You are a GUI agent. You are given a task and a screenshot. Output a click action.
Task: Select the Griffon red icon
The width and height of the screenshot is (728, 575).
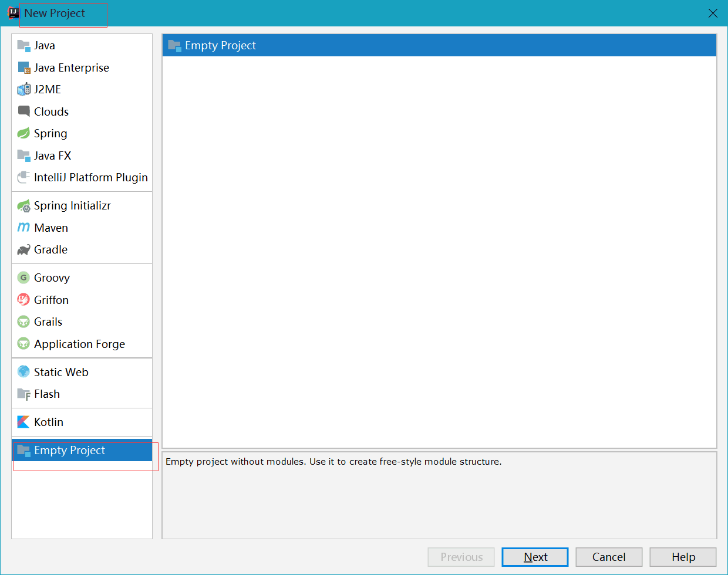point(23,300)
